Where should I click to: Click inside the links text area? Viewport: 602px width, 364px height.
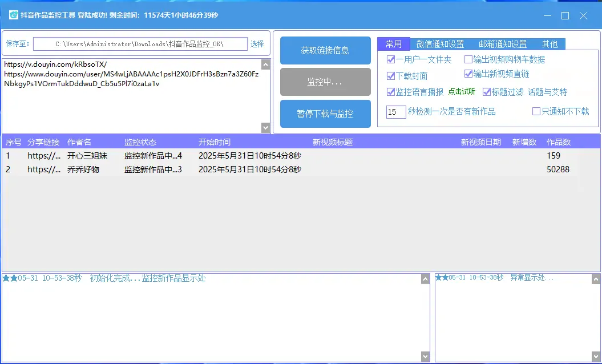tap(132, 96)
